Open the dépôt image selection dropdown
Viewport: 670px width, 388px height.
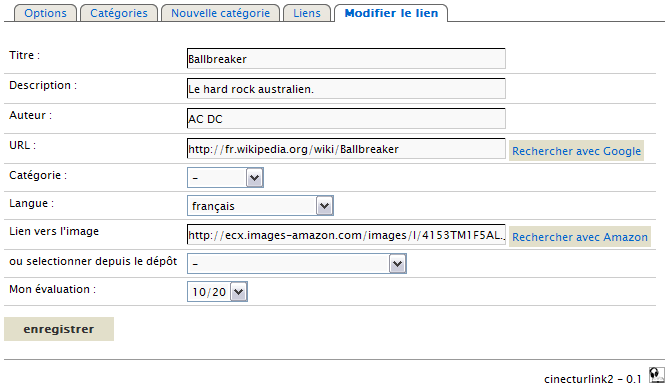click(x=297, y=264)
